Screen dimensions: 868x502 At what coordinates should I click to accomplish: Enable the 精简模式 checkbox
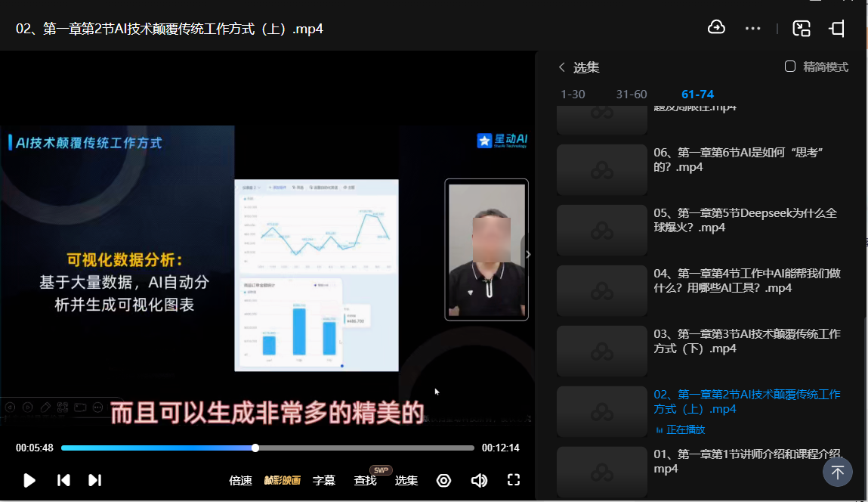point(790,67)
